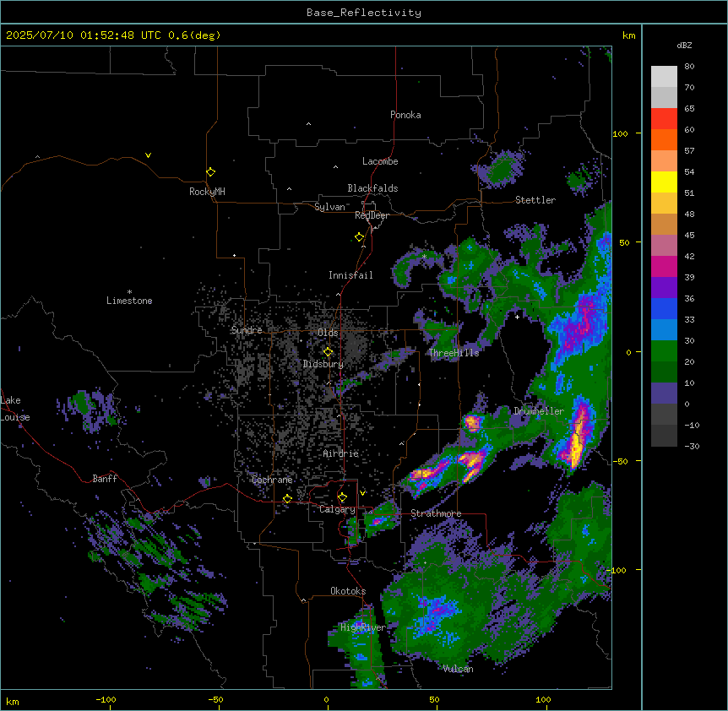Click the Cochrane town label

[272, 480]
